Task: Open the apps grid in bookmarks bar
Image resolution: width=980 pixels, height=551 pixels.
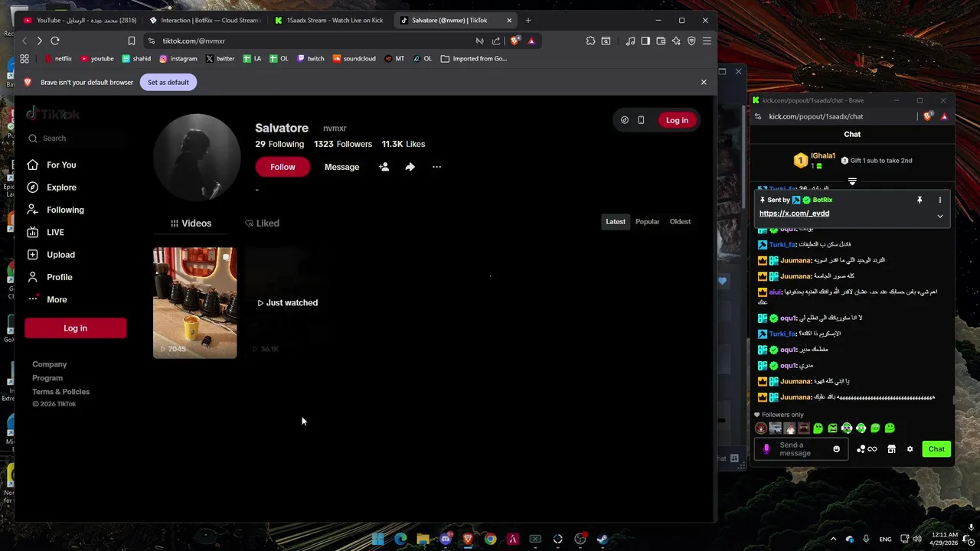Action: pyautogui.click(x=24, y=58)
